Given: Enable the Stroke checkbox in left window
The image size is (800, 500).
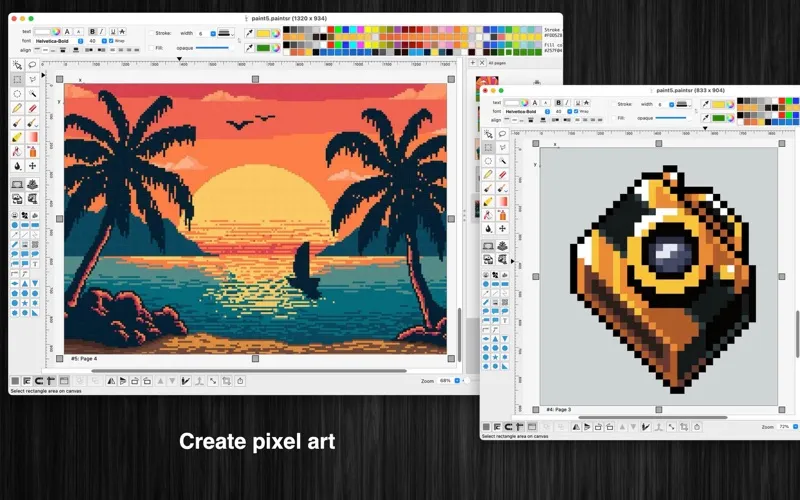Looking at the screenshot, I should click(x=151, y=33).
